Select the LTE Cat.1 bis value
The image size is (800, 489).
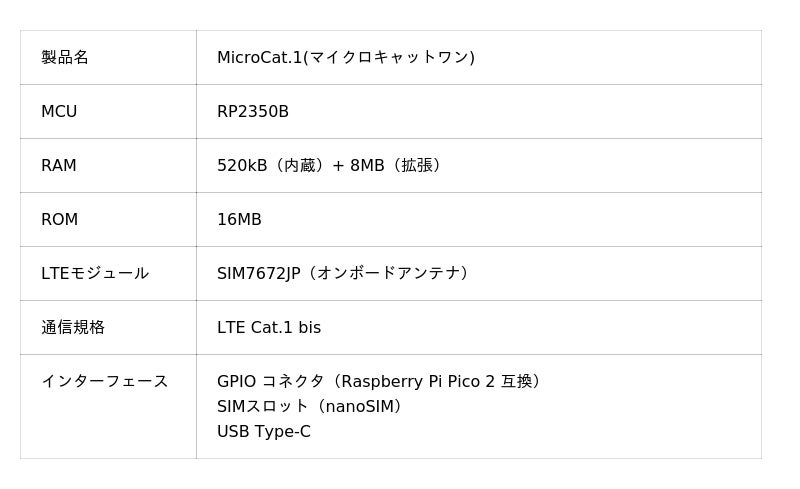click(x=269, y=328)
